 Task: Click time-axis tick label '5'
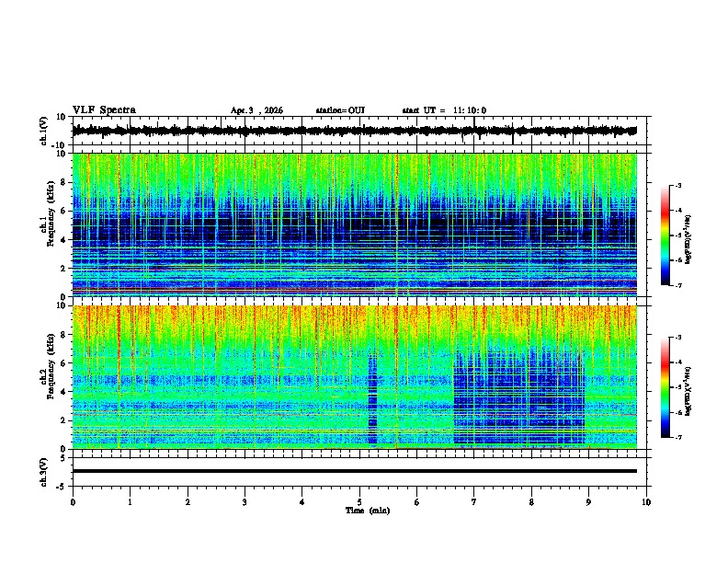(x=359, y=502)
